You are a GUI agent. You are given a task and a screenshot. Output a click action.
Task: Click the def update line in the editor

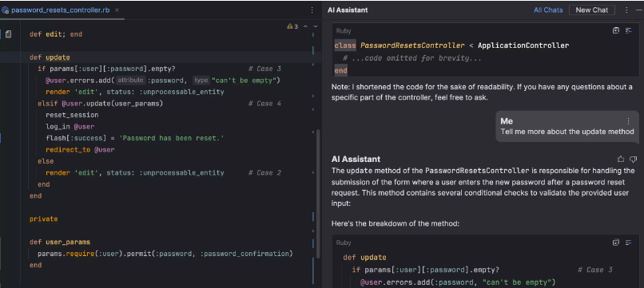coord(50,57)
